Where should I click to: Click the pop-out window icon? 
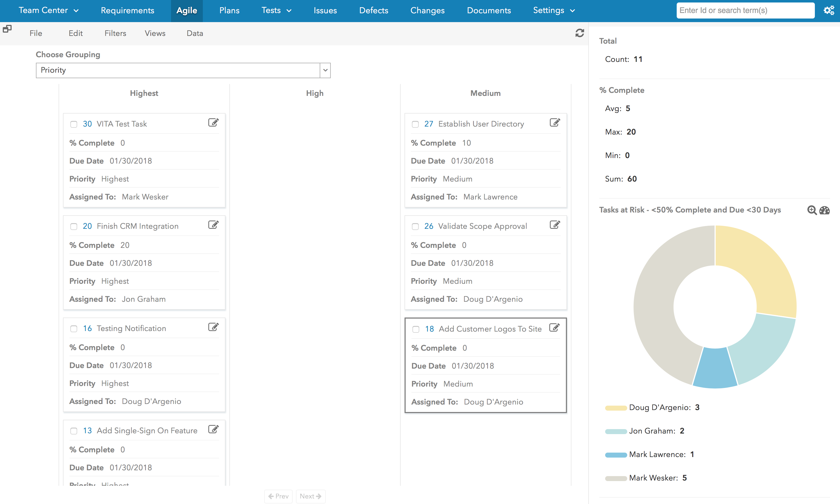tap(7, 29)
